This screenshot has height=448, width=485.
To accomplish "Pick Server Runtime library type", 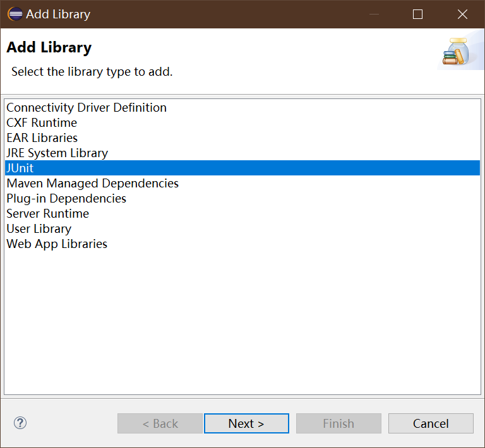I will click(x=47, y=213).
